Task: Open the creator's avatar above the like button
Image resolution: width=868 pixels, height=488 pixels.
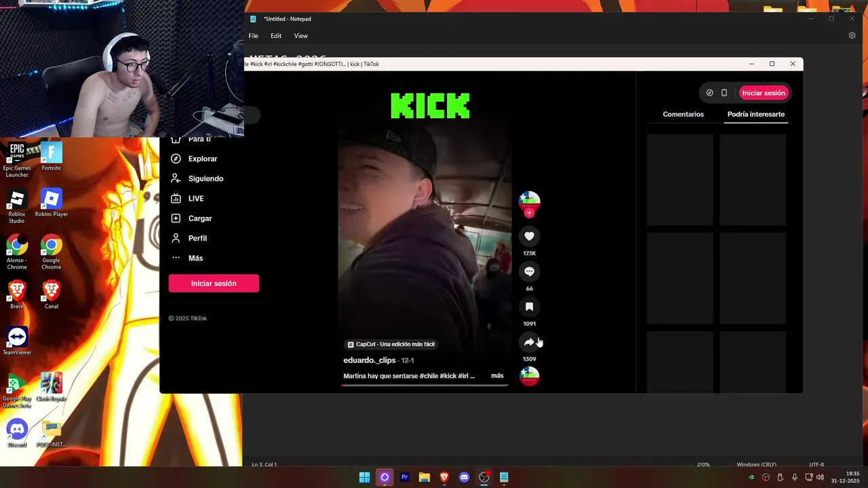Action: [x=530, y=201]
